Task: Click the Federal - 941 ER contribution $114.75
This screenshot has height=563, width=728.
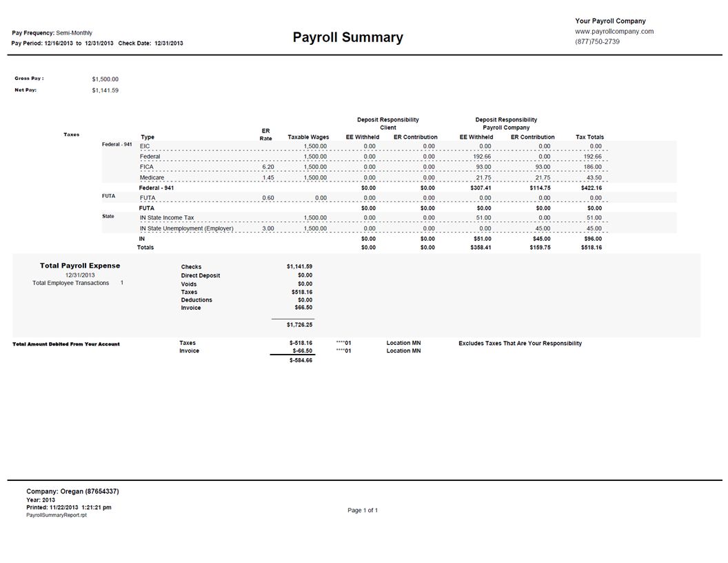Action: [x=540, y=188]
